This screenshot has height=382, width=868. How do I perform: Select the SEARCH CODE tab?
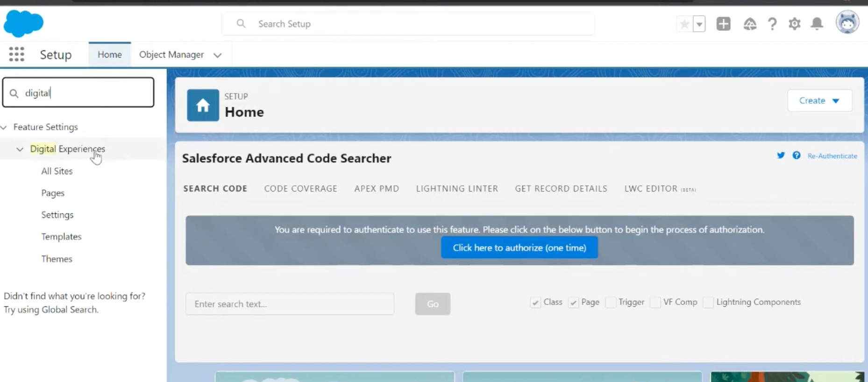215,189
